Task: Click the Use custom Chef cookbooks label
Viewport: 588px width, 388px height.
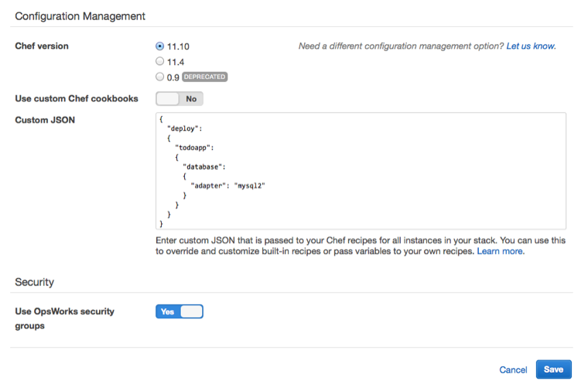Action: coord(77,98)
